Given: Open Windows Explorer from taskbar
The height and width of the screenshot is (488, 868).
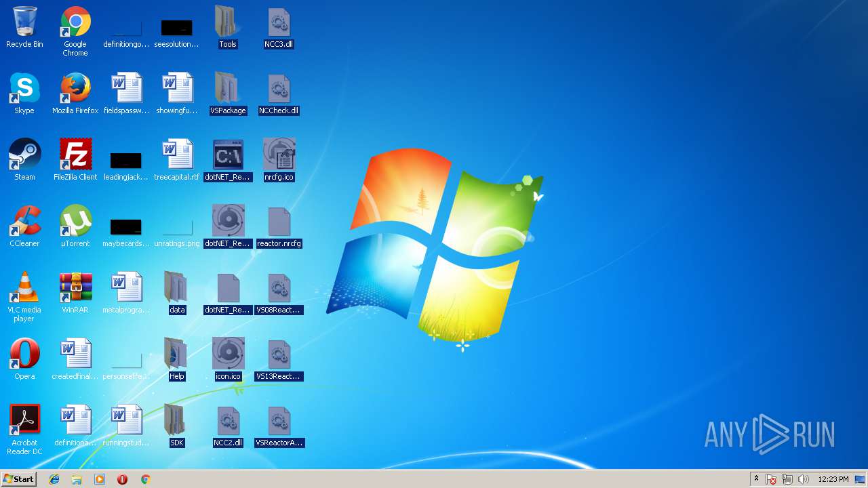Looking at the screenshot, I should point(77,479).
